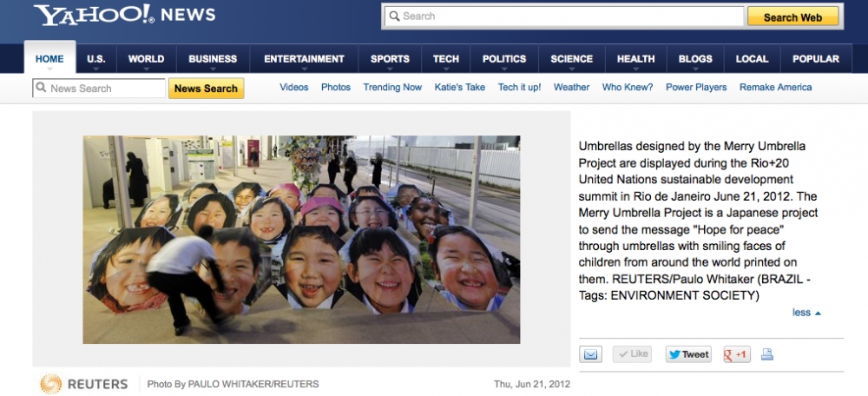Open the Tech it up! link
The height and width of the screenshot is (396, 868).
point(519,87)
